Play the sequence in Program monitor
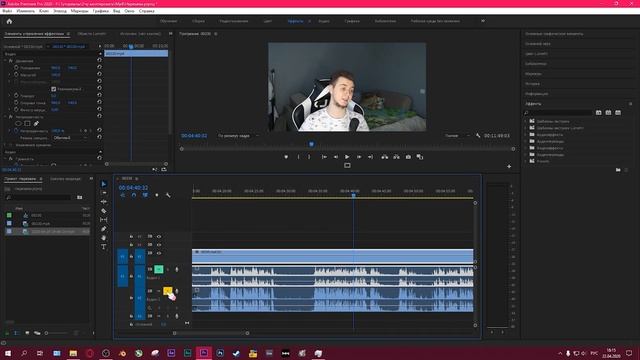The width and height of the screenshot is (640, 360). click(347, 157)
